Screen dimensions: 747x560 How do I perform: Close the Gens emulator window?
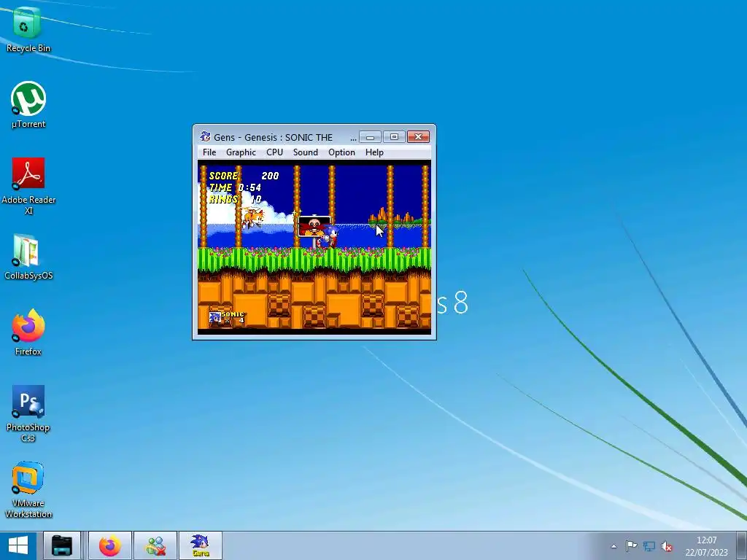[418, 136]
